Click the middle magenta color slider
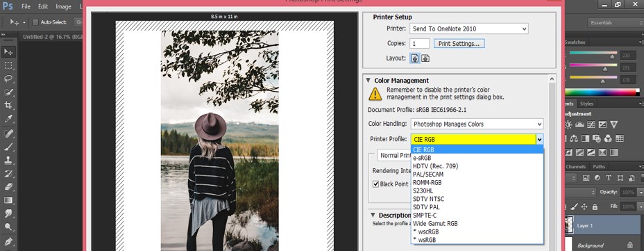The height and width of the screenshot is (251, 644). point(593,65)
